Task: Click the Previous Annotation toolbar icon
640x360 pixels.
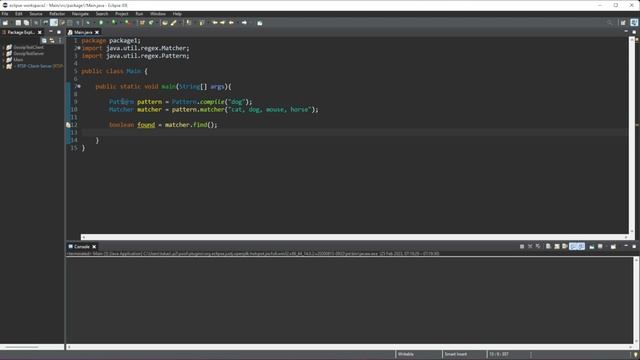Action: tap(202, 23)
